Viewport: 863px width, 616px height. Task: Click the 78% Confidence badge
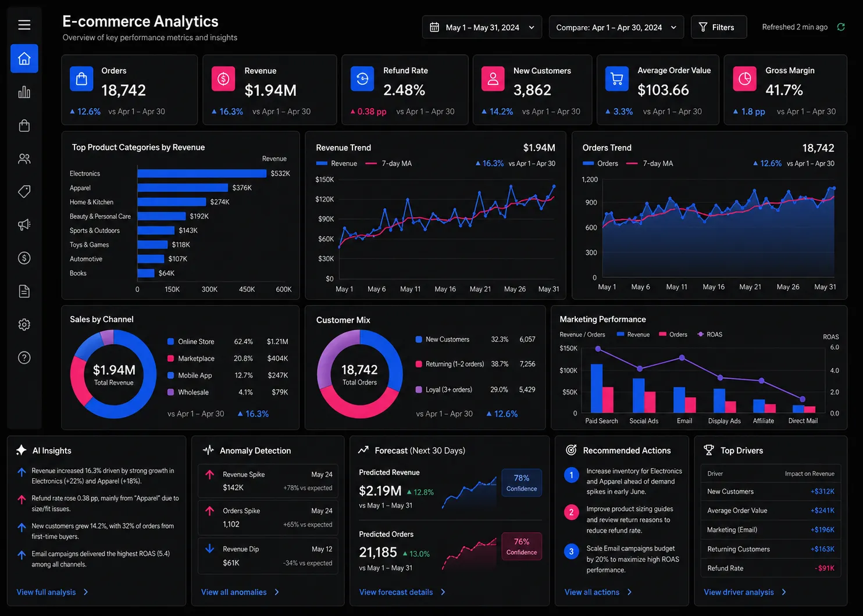pyautogui.click(x=522, y=483)
